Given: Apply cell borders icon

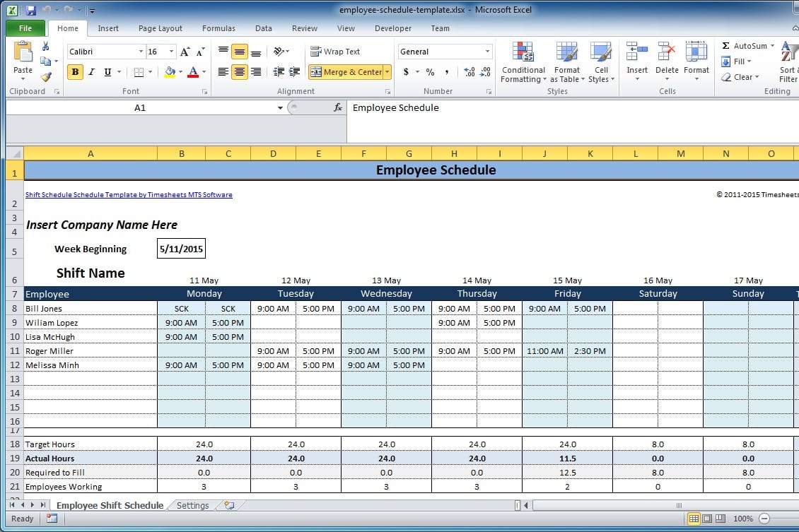Looking at the screenshot, I should tap(139, 72).
